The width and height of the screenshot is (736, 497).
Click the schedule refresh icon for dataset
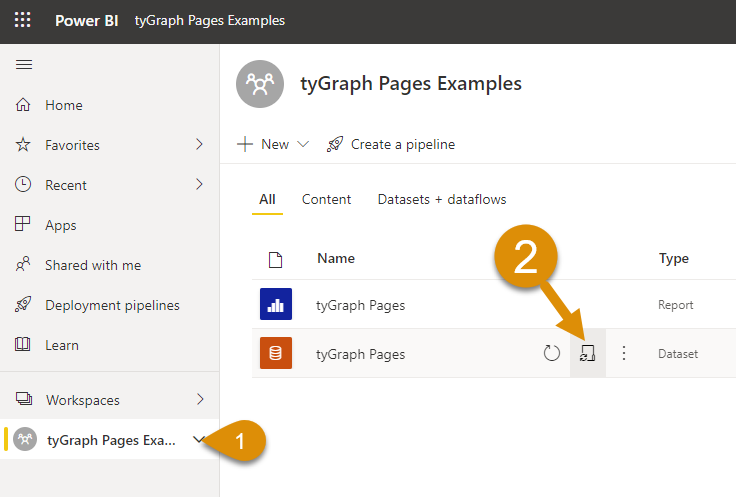588,353
